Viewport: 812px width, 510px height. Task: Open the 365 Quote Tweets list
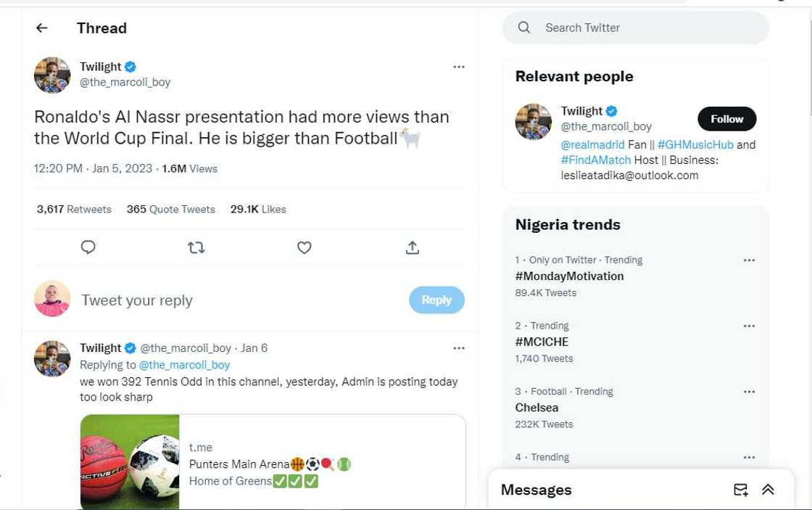coord(170,210)
